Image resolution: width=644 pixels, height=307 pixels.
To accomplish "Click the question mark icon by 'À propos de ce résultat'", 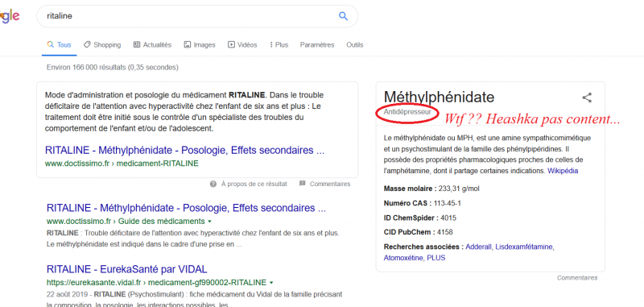I will tap(213, 184).
